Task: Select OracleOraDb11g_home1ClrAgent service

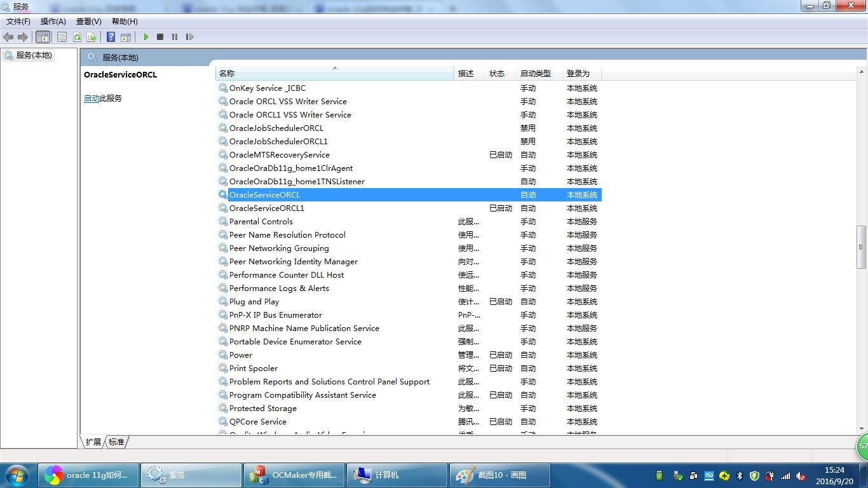Action: pyautogui.click(x=409, y=168)
